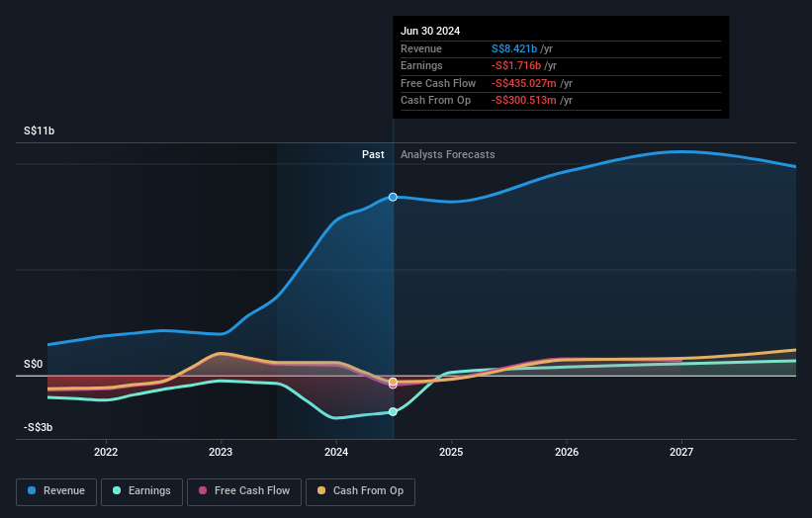Click the Analysts Forecasts label
The height and width of the screenshot is (518, 812).
pos(447,155)
